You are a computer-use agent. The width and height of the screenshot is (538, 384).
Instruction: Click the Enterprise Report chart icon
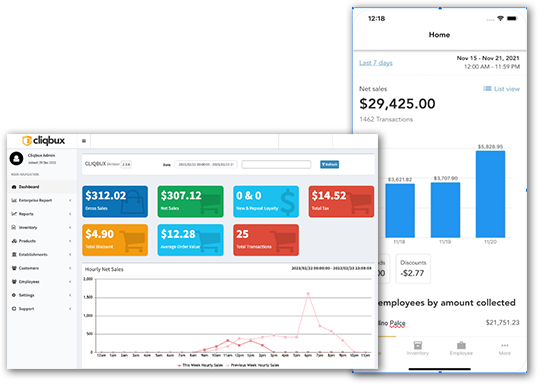(x=14, y=200)
